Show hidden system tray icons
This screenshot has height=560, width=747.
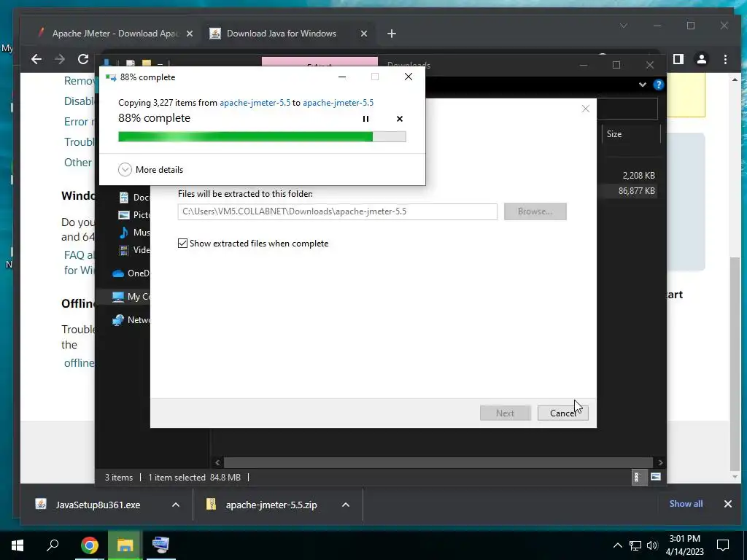617,545
